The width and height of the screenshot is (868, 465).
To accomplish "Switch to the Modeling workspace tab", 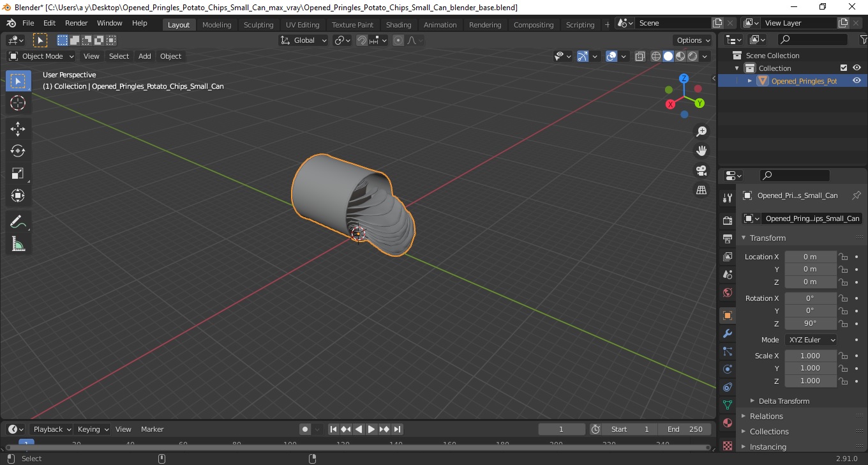I will click(x=217, y=25).
